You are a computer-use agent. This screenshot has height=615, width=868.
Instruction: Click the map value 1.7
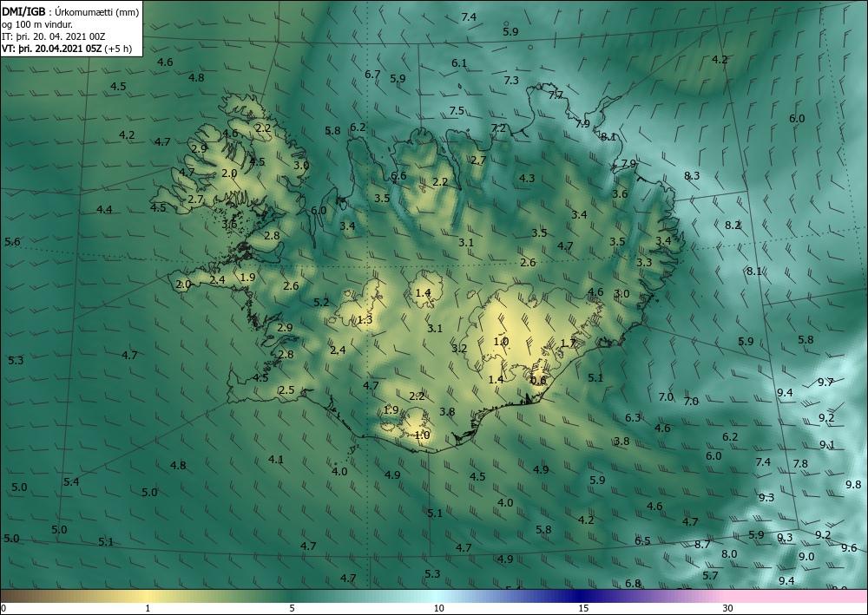(x=568, y=343)
